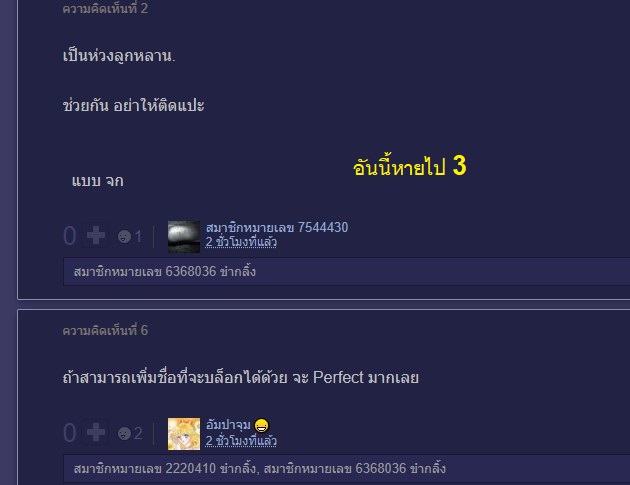Screen dimensions: 630x485
Task: Click timestamp link under member 7544430
Action: (241, 242)
